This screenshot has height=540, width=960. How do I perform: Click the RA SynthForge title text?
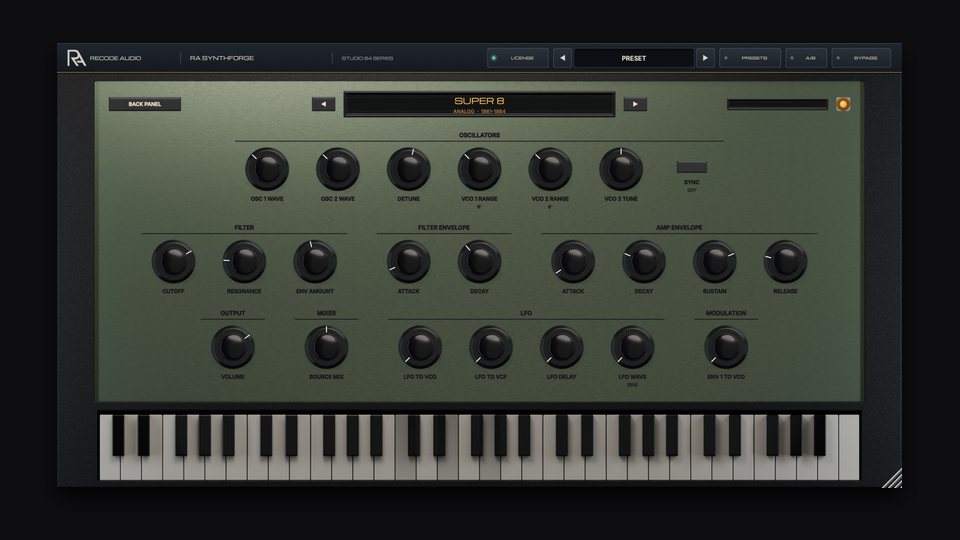(x=222, y=58)
